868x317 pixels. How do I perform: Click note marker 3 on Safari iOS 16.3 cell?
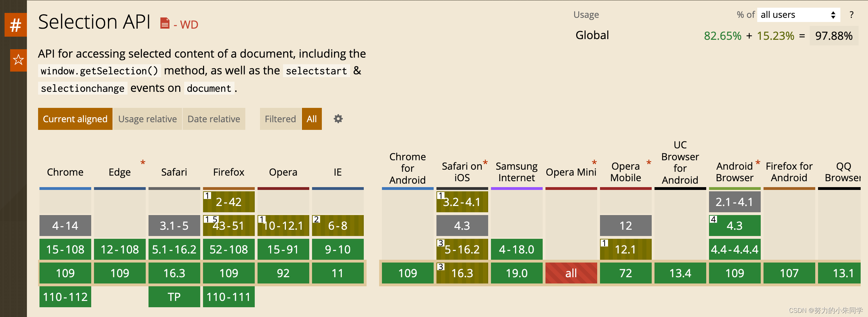pos(441,267)
